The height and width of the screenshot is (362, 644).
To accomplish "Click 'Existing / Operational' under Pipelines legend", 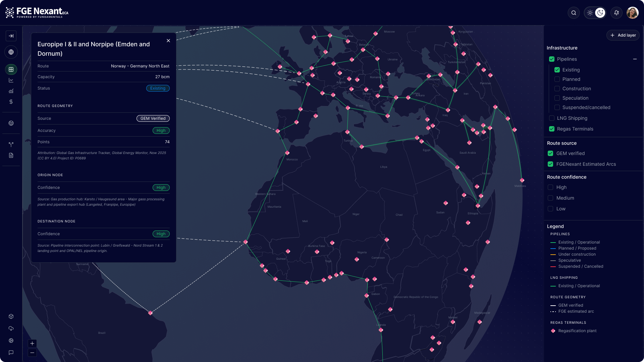I will (x=579, y=242).
